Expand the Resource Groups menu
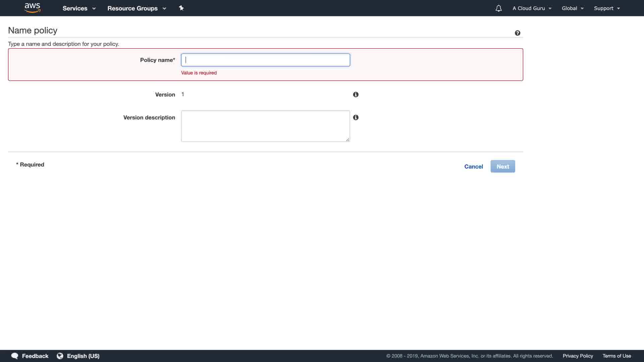Image resolution: width=644 pixels, height=362 pixels. click(137, 8)
